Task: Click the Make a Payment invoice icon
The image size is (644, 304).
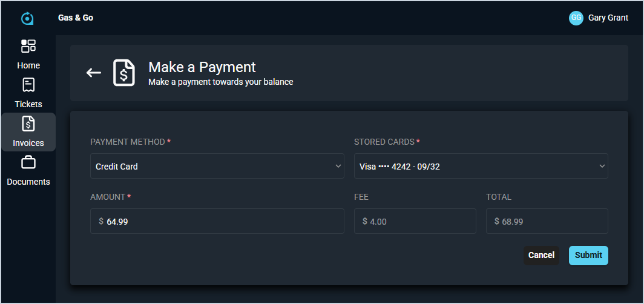Action: click(124, 73)
